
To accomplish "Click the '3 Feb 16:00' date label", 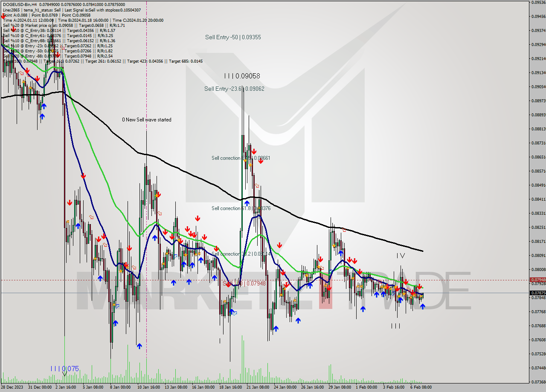I will click(394, 387).
